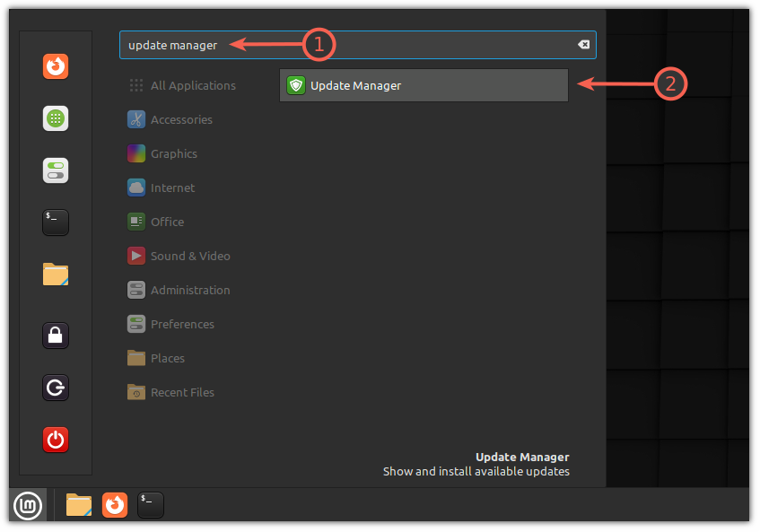Click the Recent Files folder icon
The image size is (760, 532).
click(x=136, y=392)
